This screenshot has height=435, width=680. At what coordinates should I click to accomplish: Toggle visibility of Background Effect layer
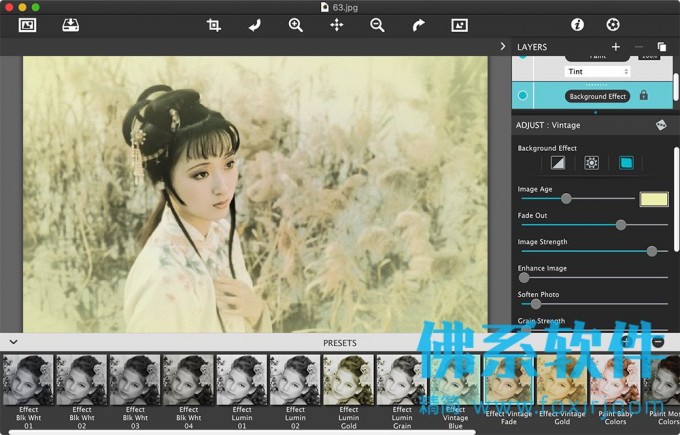(523, 95)
